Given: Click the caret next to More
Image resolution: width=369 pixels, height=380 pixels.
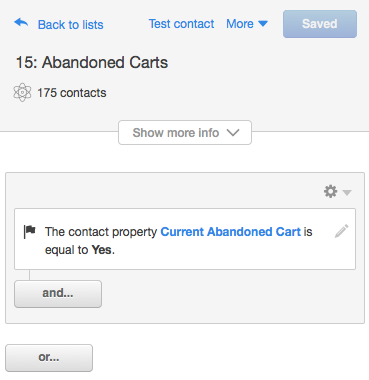Looking at the screenshot, I should click(x=263, y=24).
